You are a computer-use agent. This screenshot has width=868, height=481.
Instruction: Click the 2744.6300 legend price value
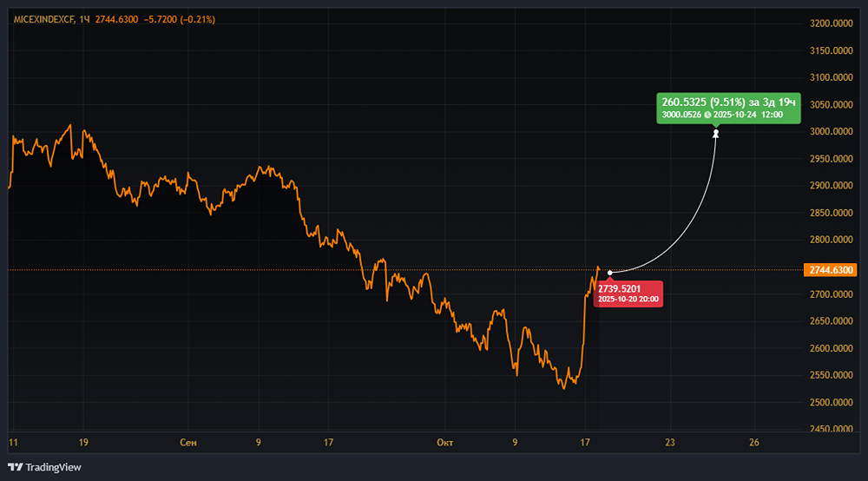(x=117, y=19)
